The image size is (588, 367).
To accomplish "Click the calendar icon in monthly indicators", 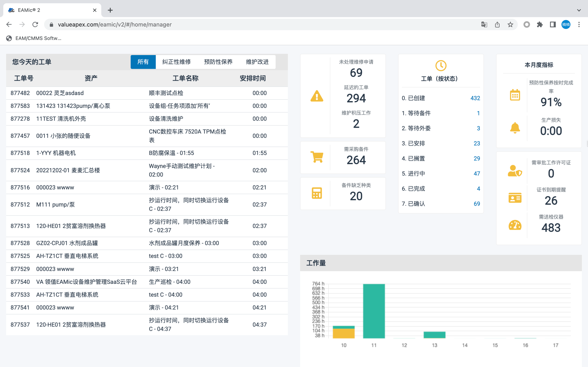I will (x=515, y=95).
